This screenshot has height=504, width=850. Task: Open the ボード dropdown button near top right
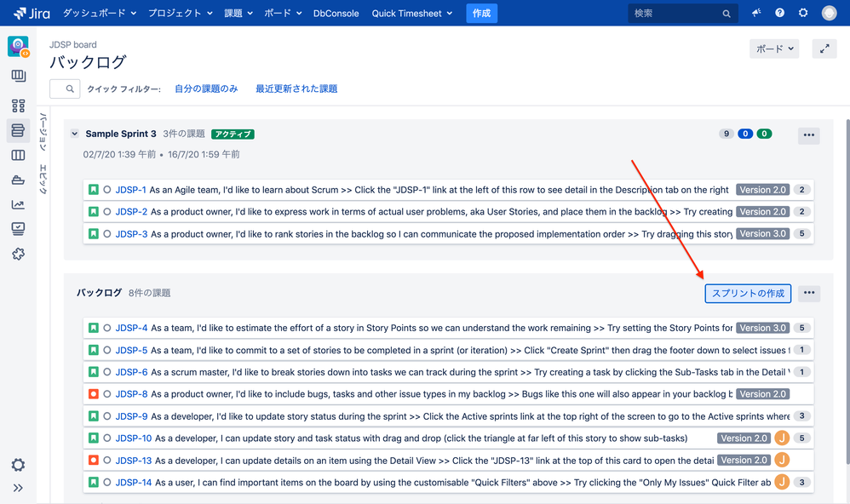click(774, 49)
